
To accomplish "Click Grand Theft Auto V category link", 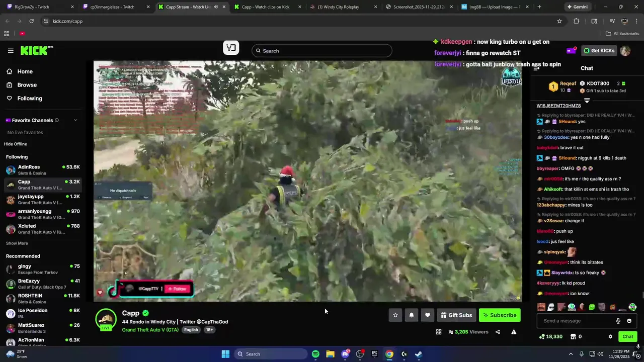I will tap(150, 330).
